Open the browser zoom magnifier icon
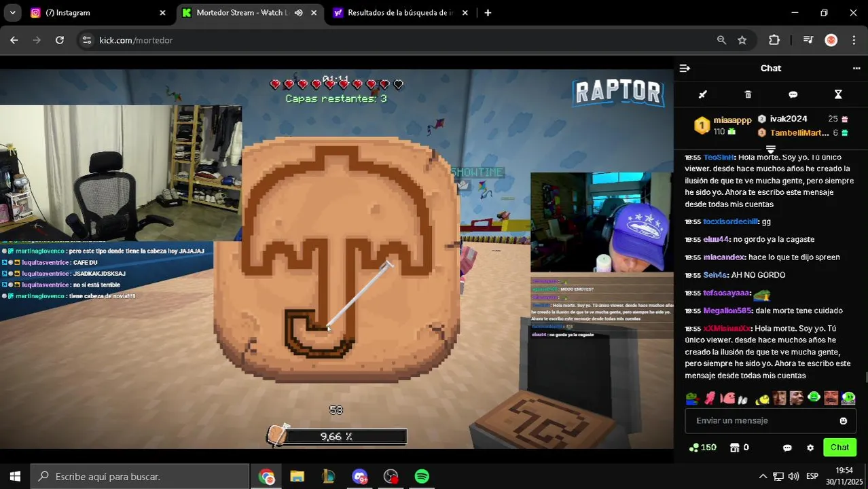The image size is (868, 489). click(721, 40)
